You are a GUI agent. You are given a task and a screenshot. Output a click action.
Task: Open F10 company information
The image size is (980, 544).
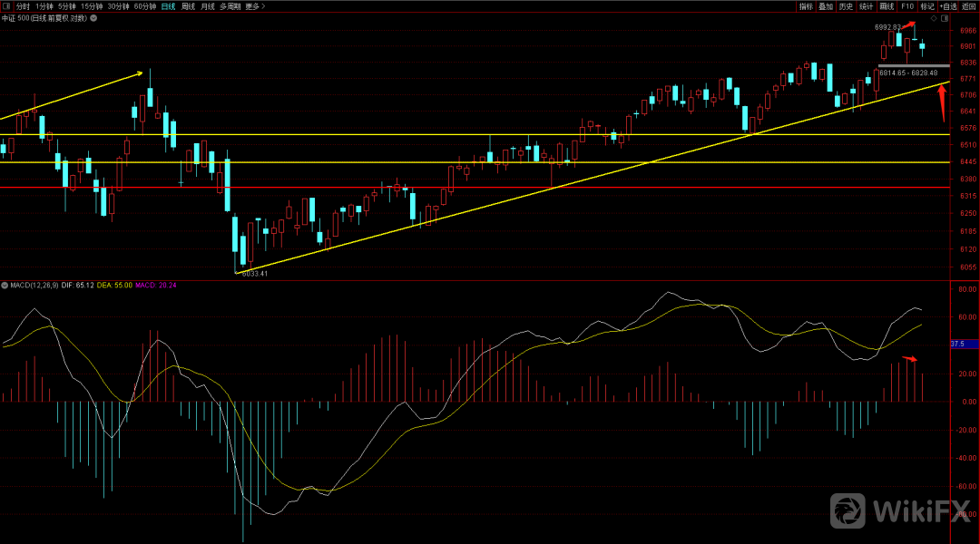(x=906, y=6)
